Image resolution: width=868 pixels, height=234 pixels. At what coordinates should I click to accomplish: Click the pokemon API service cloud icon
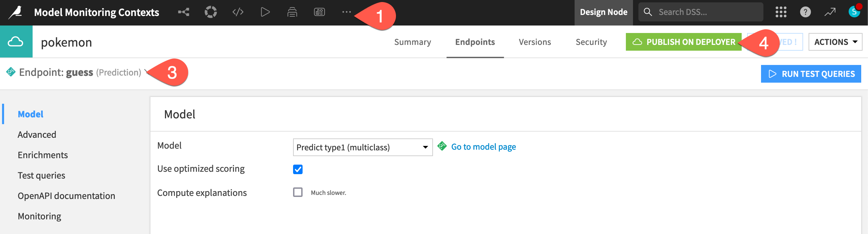pyautogui.click(x=16, y=42)
